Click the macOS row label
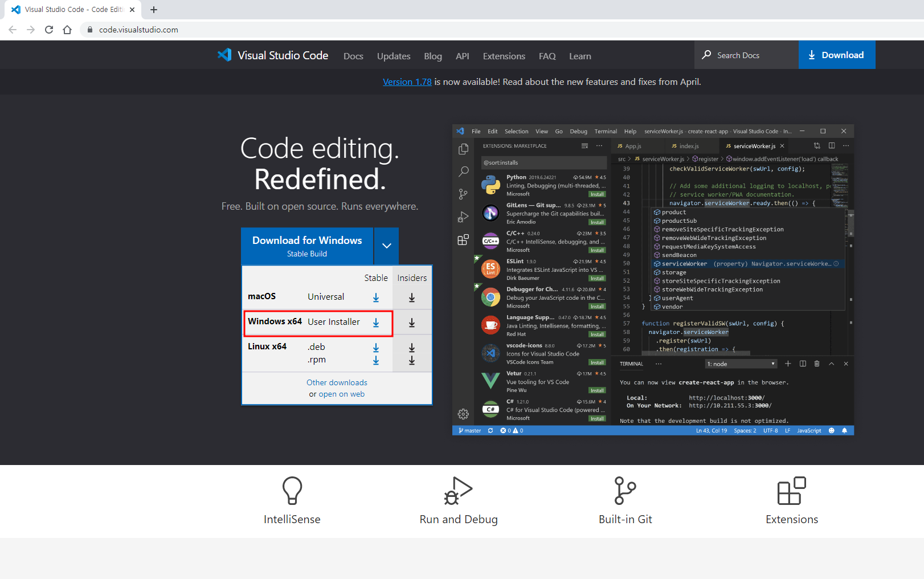Screen dimensions: 924x579 click(262, 296)
